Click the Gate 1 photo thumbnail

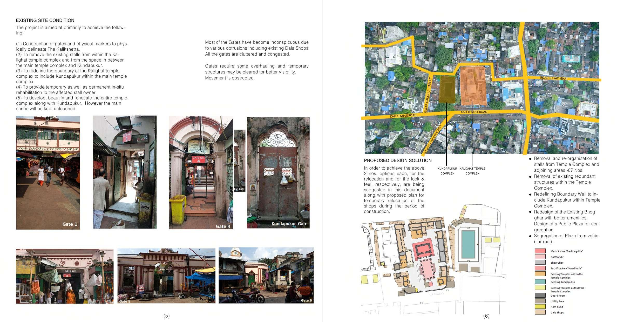coord(48,173)
